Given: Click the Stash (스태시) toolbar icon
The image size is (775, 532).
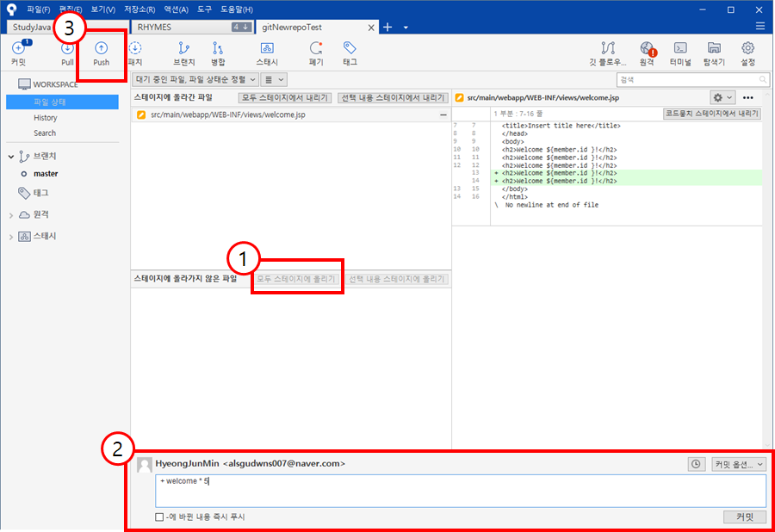Looking at the screenshot, I should pyautogui.click(x=267, y=53).
